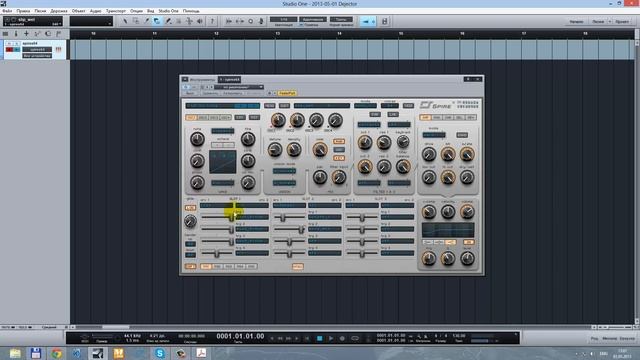Click the Stop button in transport
The width and height of the screenshot is (640, 360).
[320, 338]
